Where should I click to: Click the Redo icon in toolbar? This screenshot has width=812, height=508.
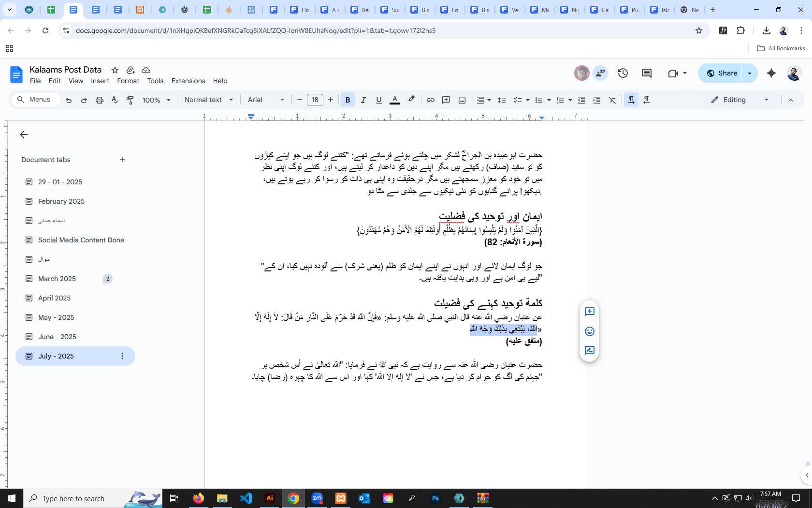pyautogui.click(x=84, y=100)
